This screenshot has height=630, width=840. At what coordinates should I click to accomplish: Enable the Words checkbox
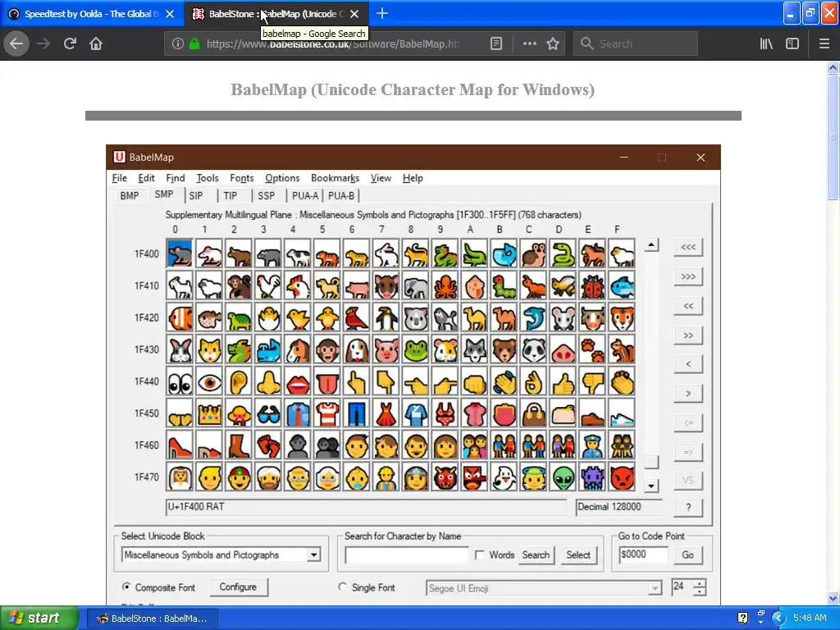(x=480, y=555)
